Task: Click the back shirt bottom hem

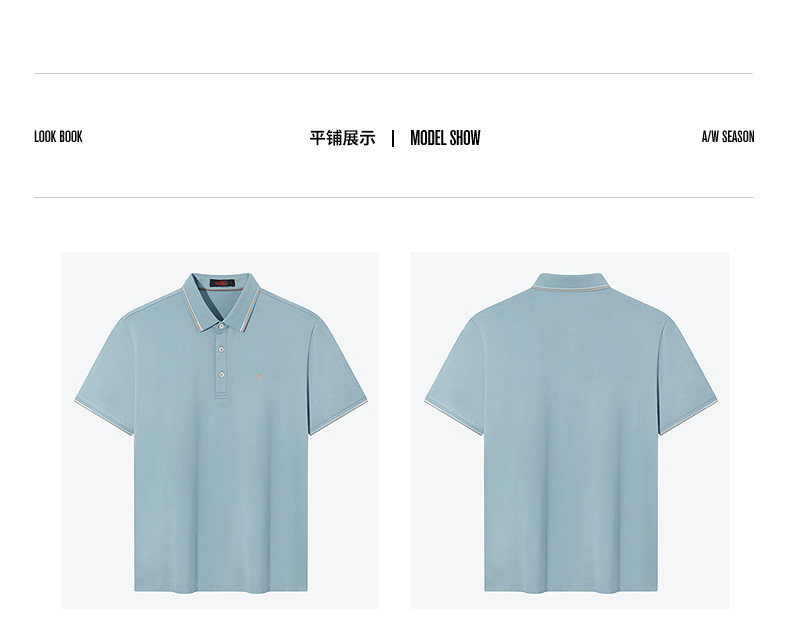Action: click(x=571, y=588)
